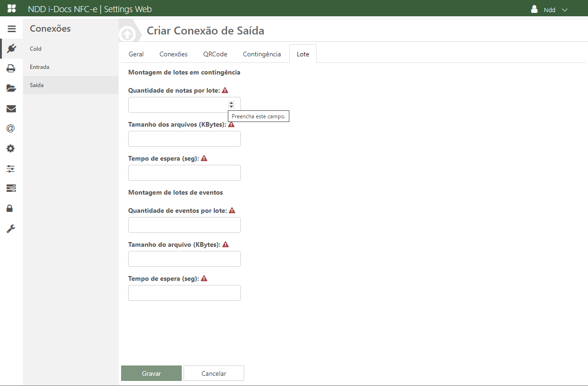This screenshot has width=588, height=386.
Task: Select Entrada in Conexões list
Action: click(40, 67)
